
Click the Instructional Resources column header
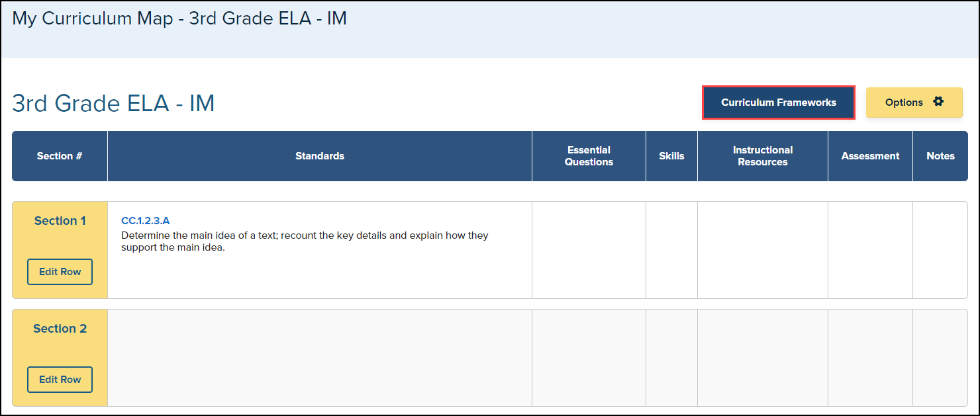(x=762, y=156)
